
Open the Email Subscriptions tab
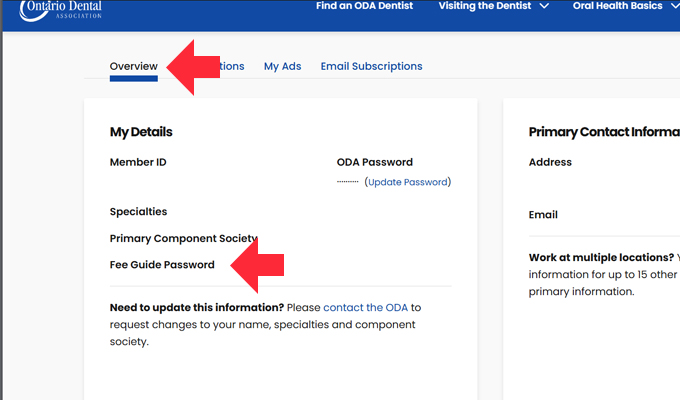tap(371, 67)
